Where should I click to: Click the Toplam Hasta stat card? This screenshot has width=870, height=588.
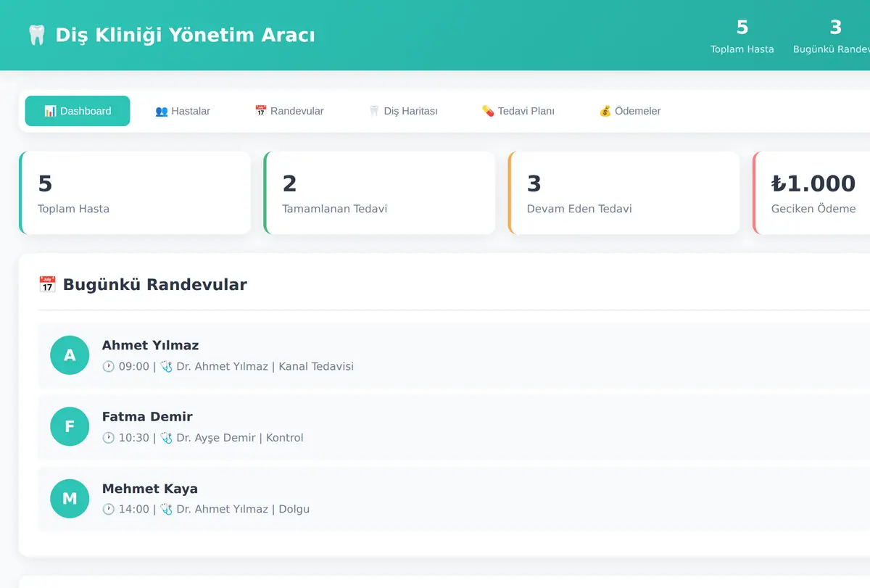click(135, 193)
